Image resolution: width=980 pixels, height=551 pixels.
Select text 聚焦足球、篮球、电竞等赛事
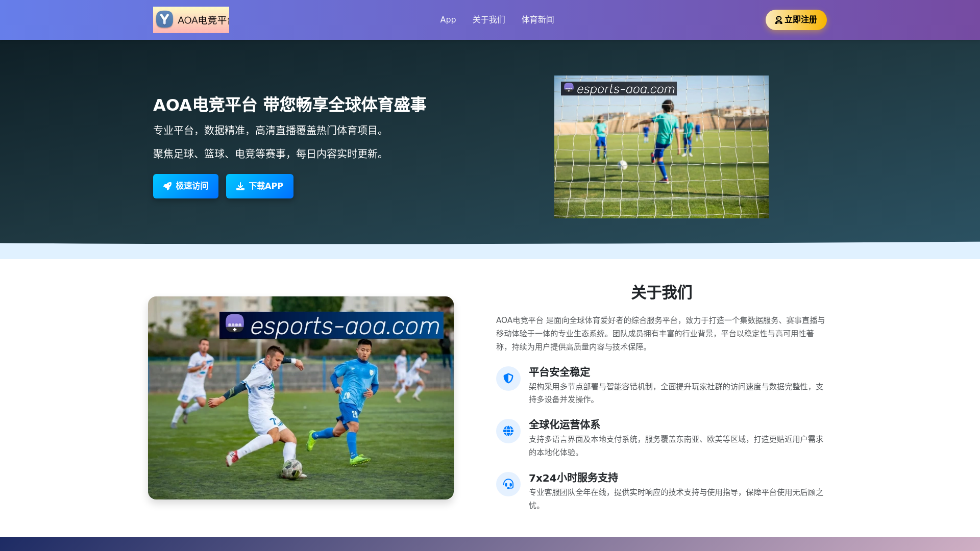[x=219, y=154]
